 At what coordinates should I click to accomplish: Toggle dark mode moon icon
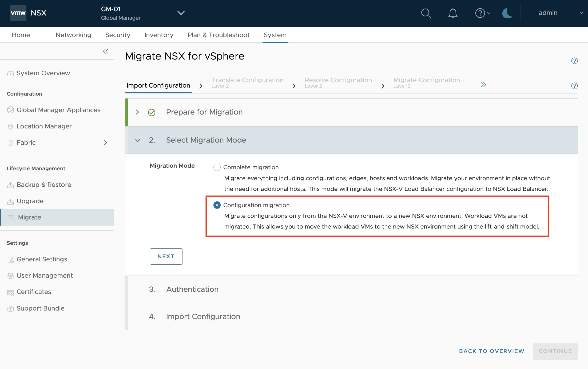tap(507, 13)
